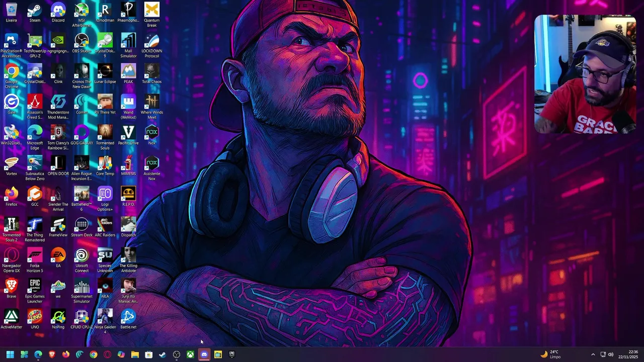644x362 pixels.
Task: Select the MIMESIS desktop shortcut
Action: [x=128, y=166]
